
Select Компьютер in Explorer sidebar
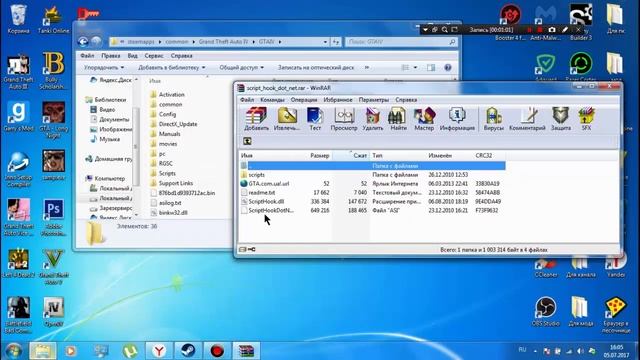(109, 178)
